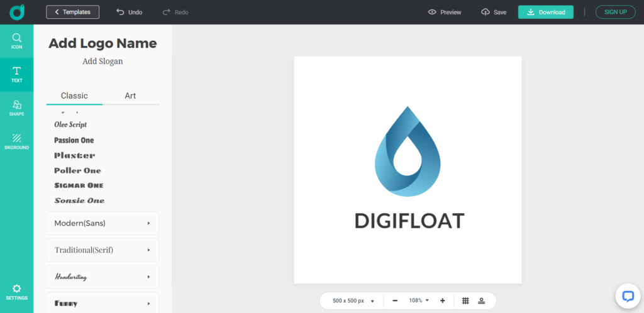Switch to the Art tab

coord(130,96)
